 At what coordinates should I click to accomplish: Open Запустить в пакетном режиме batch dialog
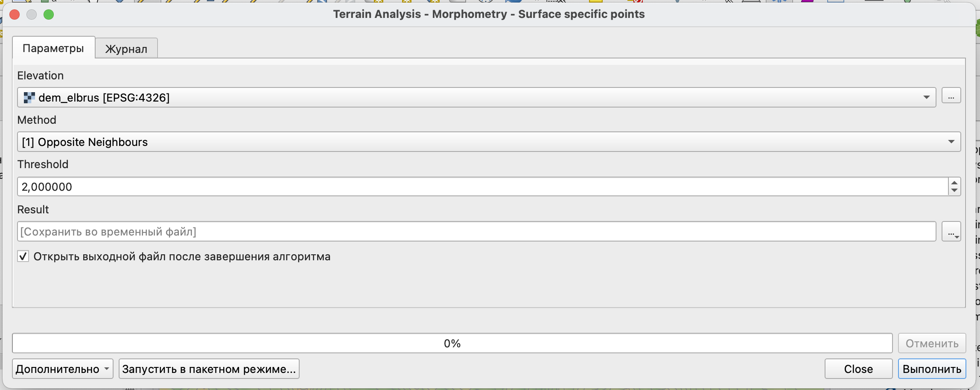click(209, 369)
